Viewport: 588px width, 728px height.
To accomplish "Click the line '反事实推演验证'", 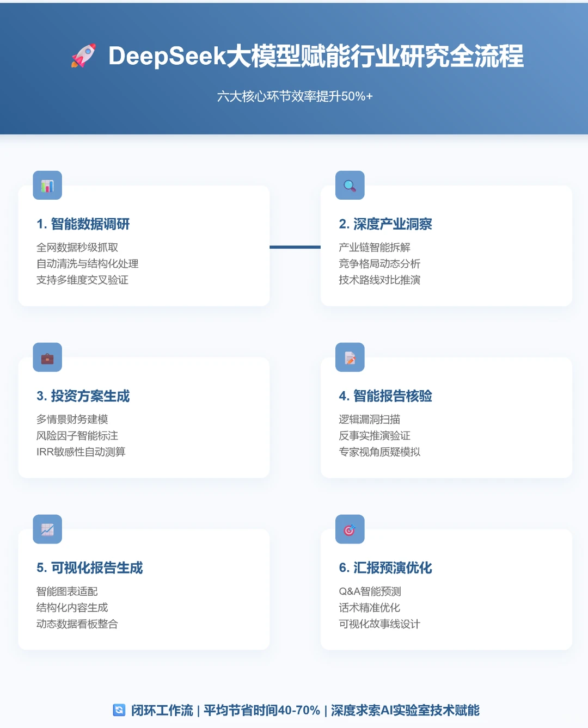I will (x=375, y=436).
